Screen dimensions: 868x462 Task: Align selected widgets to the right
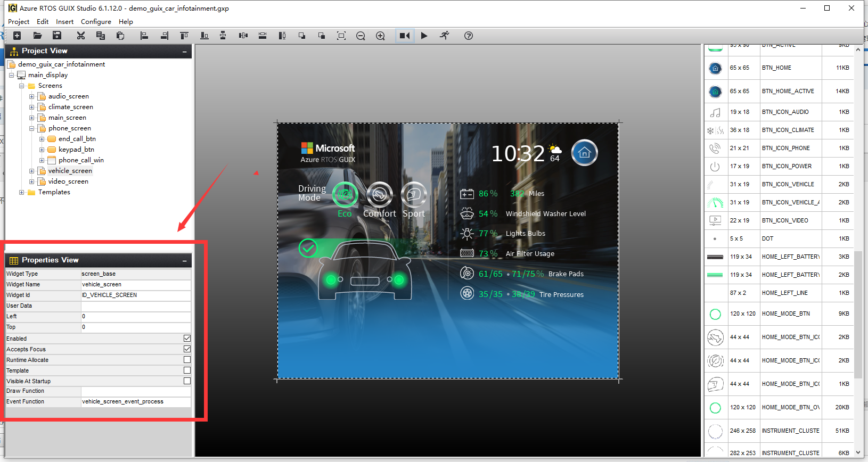click(165, 36)
